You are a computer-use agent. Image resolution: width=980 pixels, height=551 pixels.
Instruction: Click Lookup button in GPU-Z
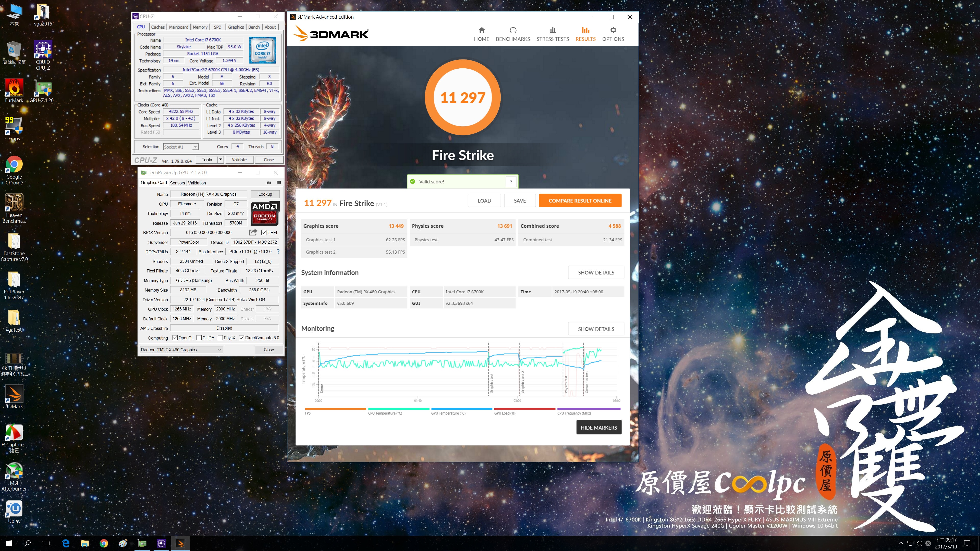pyautogui.click(x=265, y=194)
